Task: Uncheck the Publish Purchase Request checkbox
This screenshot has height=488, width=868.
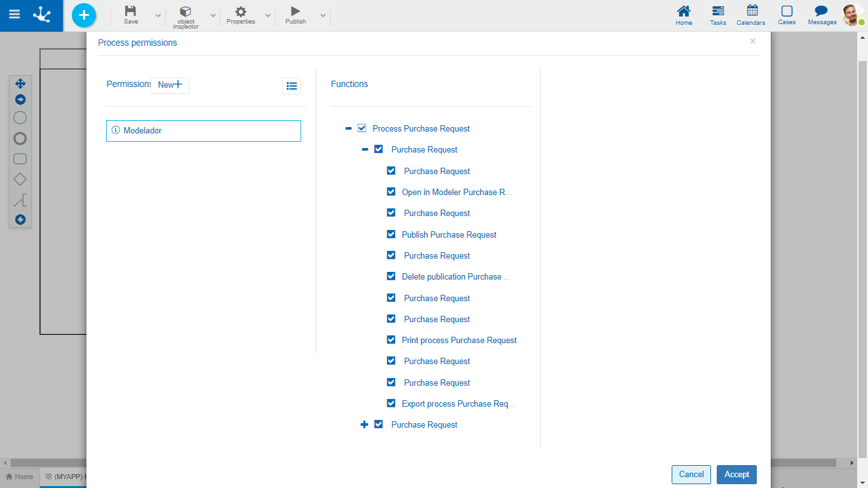Action: point(391,234)
